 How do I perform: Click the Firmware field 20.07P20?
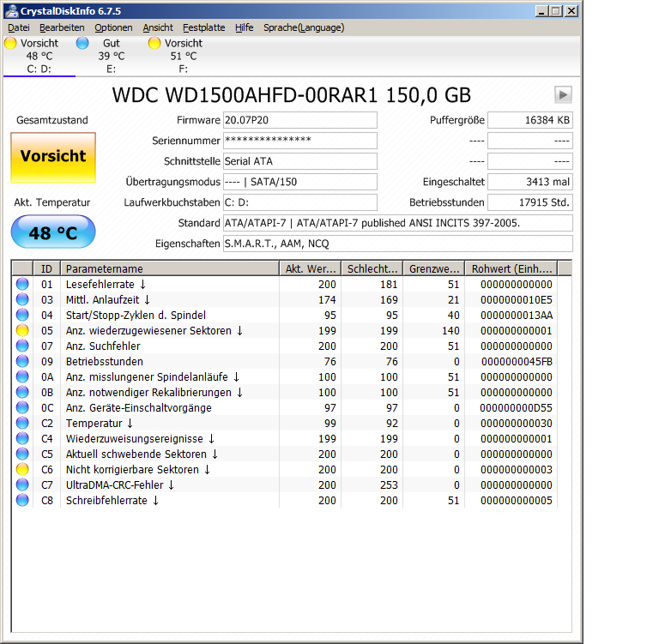(300, 120)
